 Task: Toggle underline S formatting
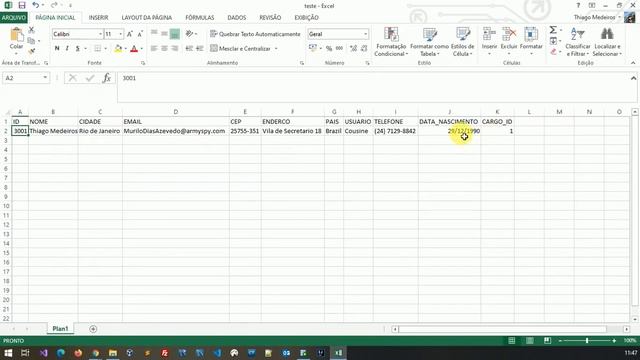click(x=78, y=49)
